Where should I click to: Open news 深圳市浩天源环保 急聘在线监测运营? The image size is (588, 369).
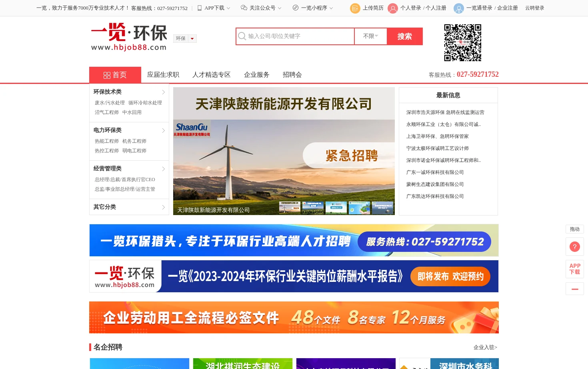[x=445, y=112]
